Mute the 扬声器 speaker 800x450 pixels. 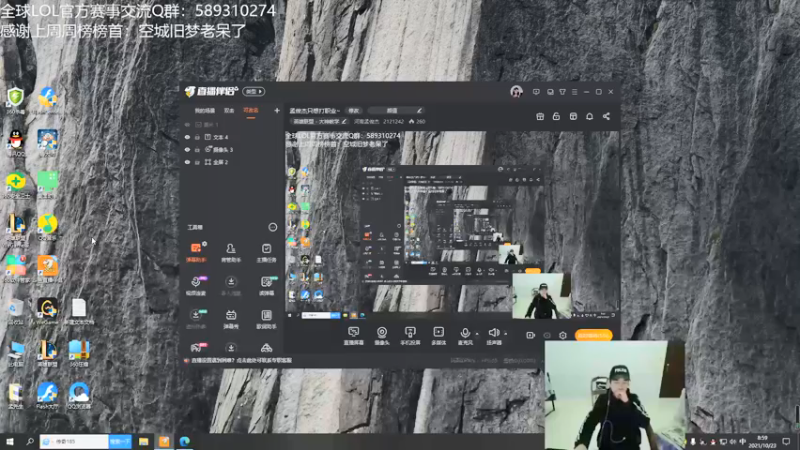tap(493, 336)
